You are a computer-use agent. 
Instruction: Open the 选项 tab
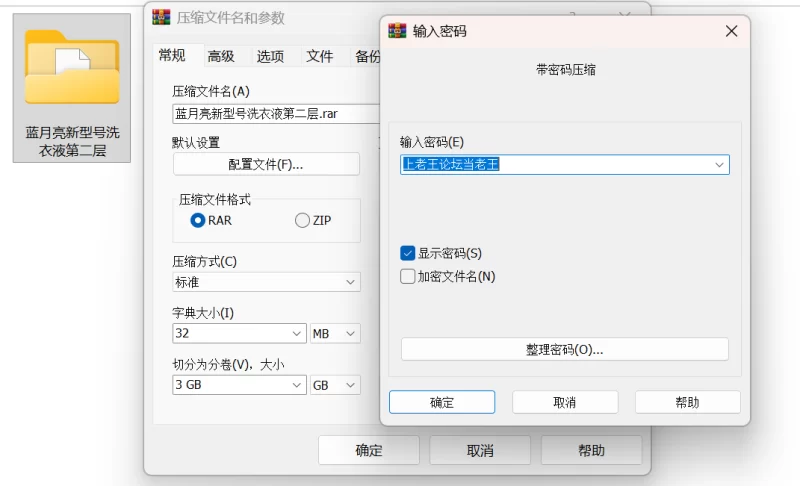pyautogui.click(x=270, y=56)
